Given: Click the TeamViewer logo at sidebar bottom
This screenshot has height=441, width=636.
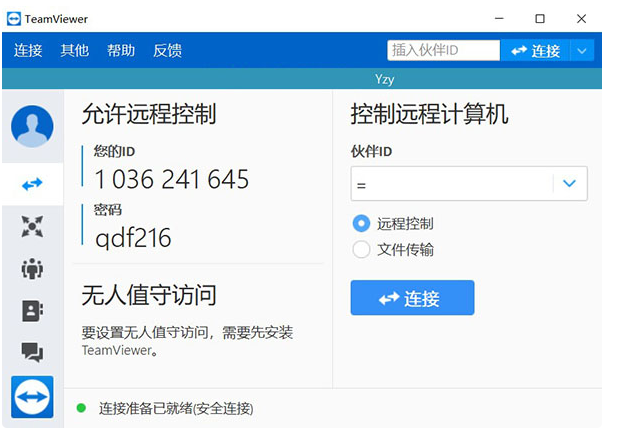Looking at the screenshot, I should 32,397.
